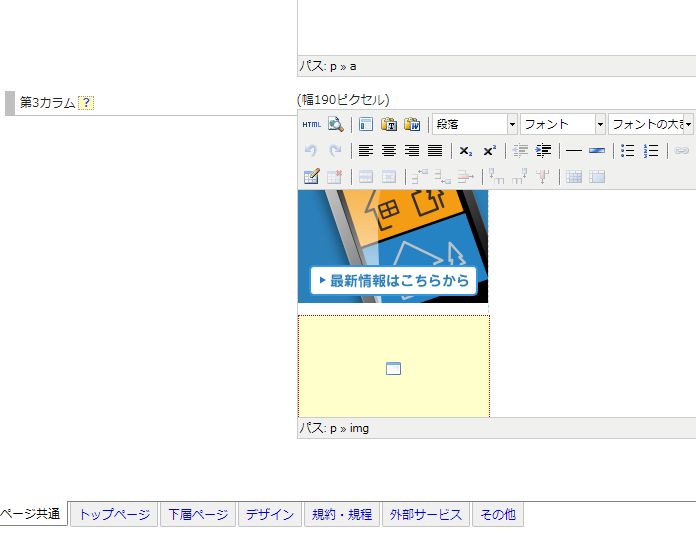Open the その他 tab
This screenshot has height=540, width=696.
pos(498,514)
